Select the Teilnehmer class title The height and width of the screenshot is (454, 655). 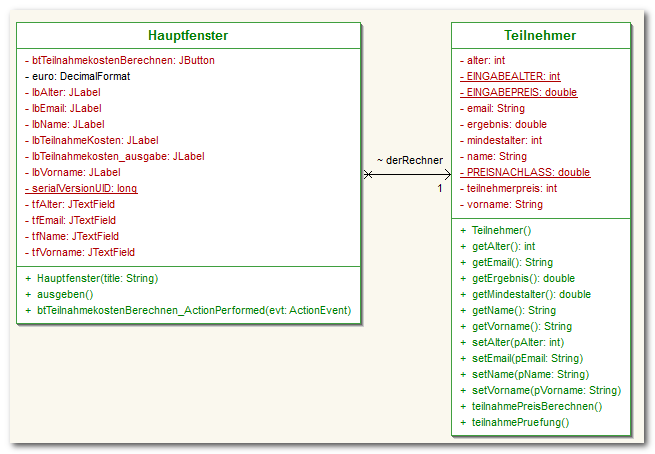pyautogui.click(x=541, y=35)
